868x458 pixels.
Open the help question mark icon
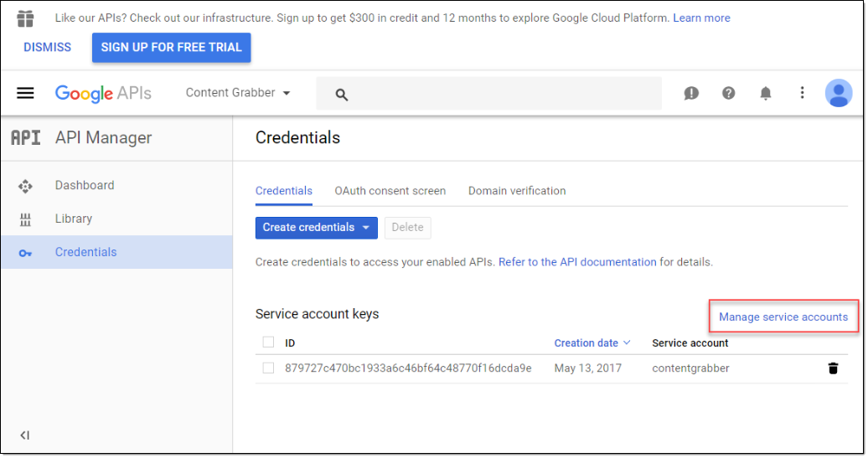[x=729, y=93]
